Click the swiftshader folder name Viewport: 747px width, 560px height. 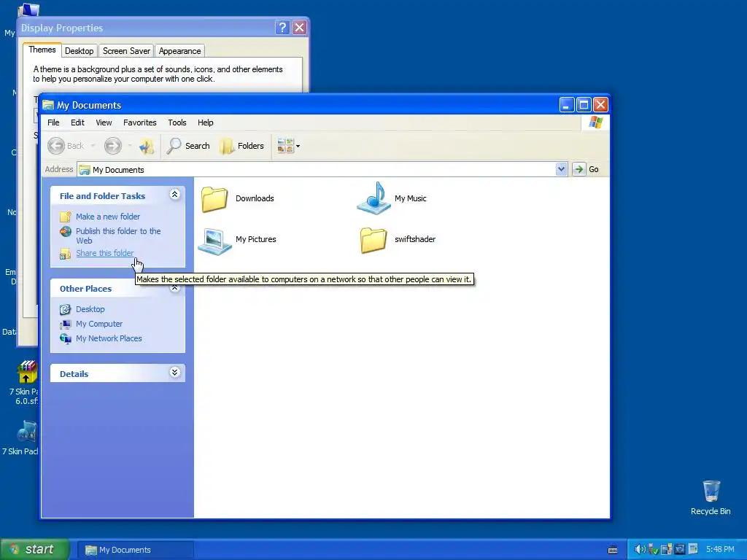click(415, 239)
